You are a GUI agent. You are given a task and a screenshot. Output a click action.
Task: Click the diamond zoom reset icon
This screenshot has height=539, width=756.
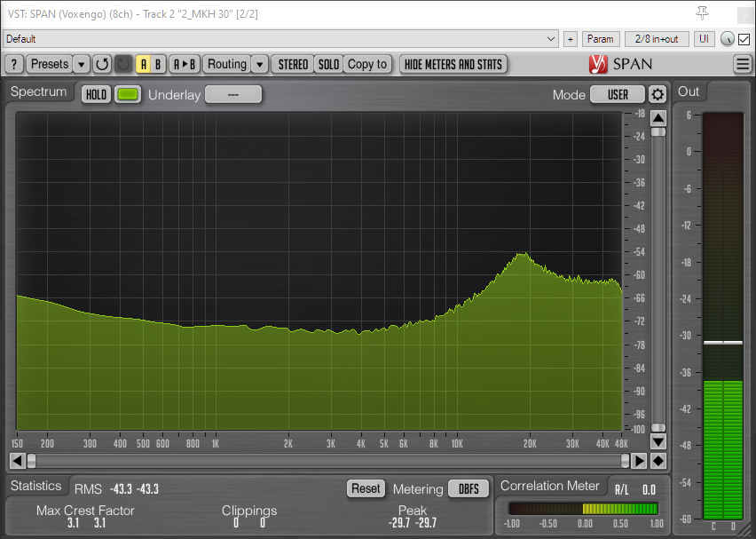658,461
